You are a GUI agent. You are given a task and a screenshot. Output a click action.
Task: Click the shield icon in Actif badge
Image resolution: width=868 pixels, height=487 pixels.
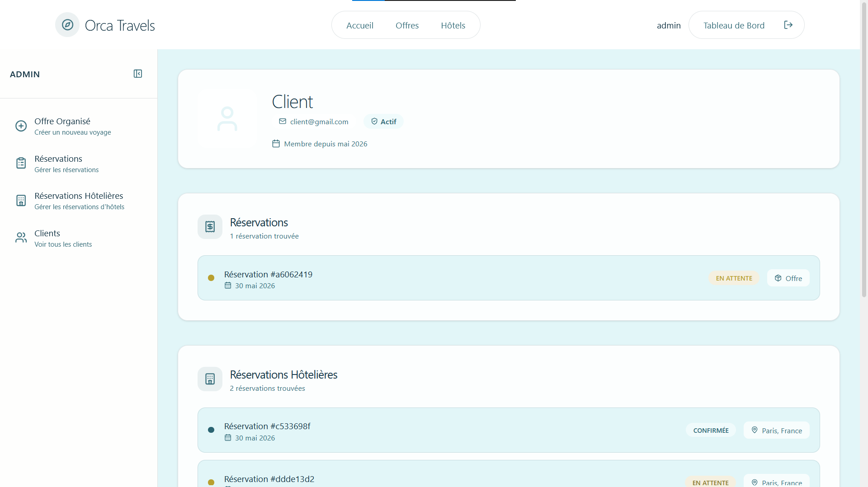click(x=374, y=121)
